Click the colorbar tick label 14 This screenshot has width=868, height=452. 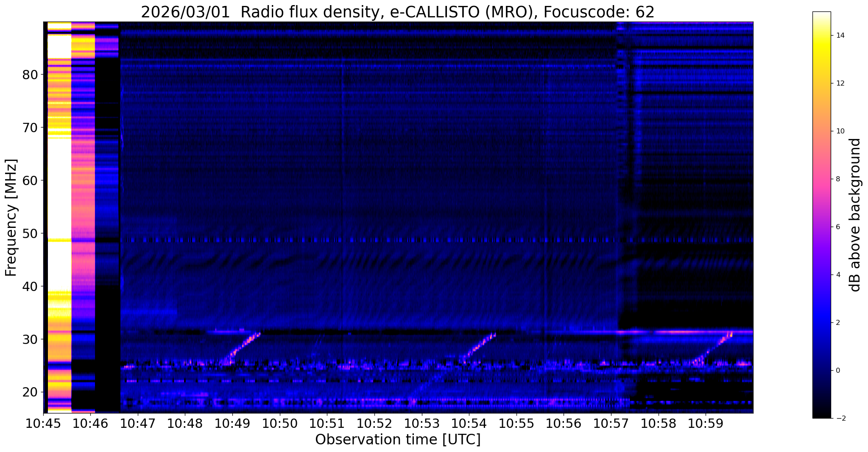(x=840, y=36)
